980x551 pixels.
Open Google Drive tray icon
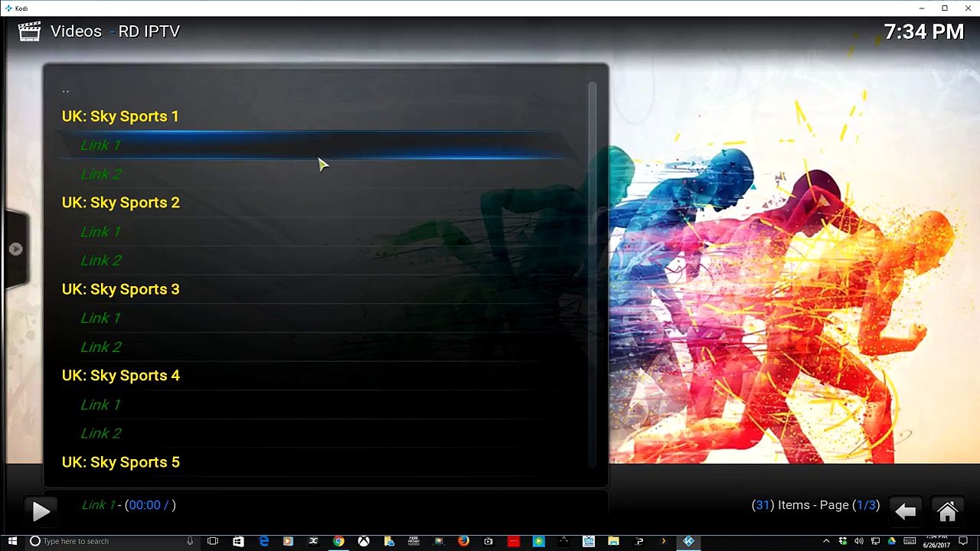(x=892, y=541)
